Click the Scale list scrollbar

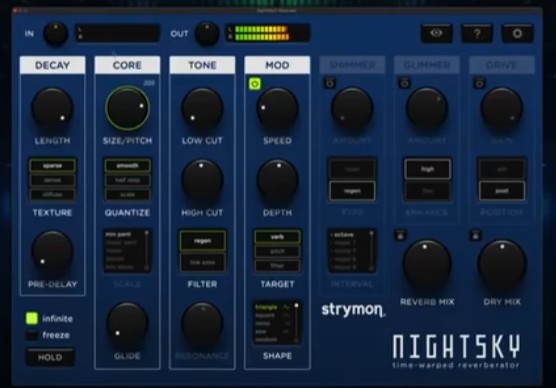click(x=146, y=250)
